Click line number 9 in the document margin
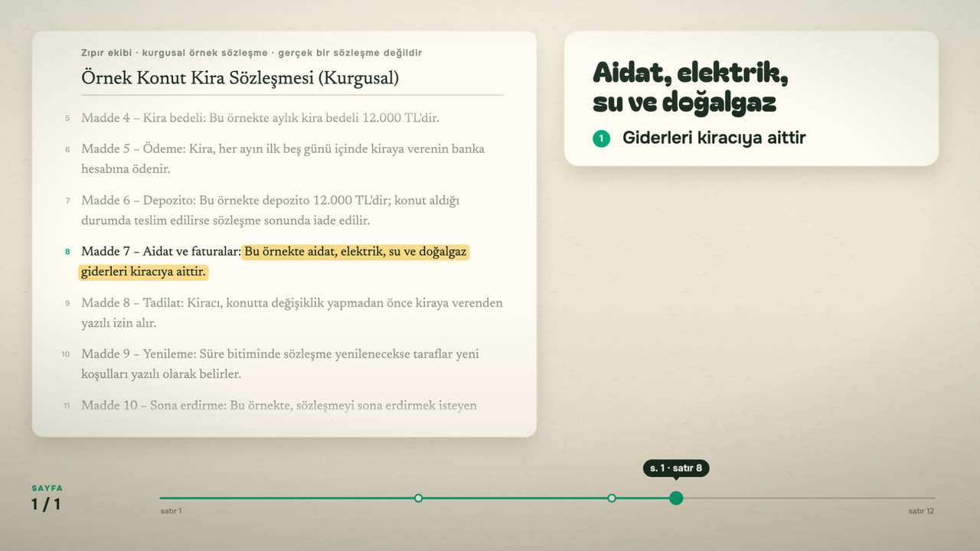Screen dimensions: 980x551 coord(67,303)
